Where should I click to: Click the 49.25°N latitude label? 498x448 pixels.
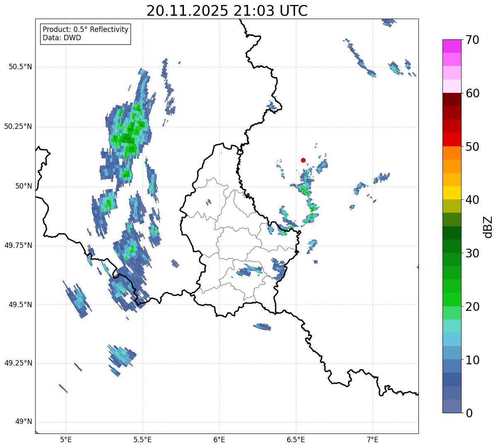pos(18,363)
